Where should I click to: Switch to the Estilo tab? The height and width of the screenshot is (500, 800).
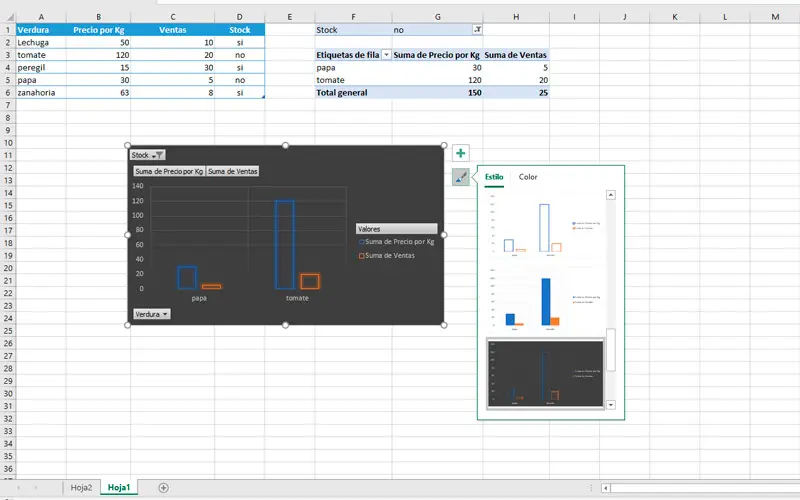(494, 177)
